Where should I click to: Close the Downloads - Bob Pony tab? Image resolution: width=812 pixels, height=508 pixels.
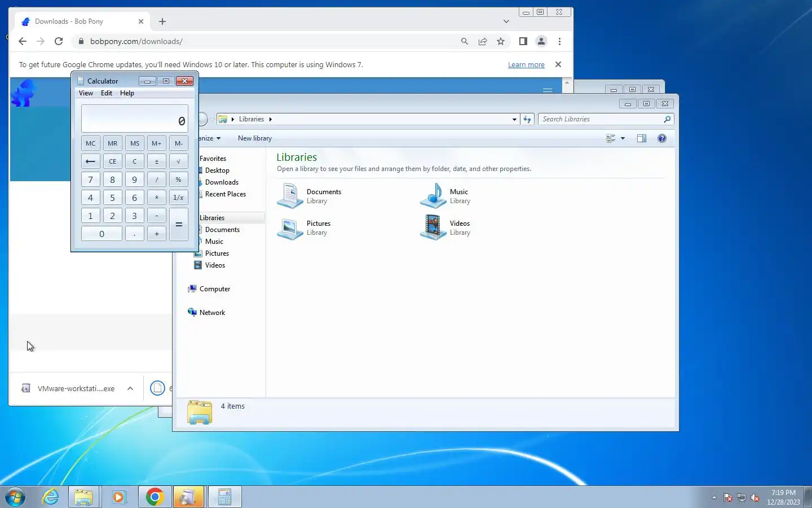coord(141,21)
